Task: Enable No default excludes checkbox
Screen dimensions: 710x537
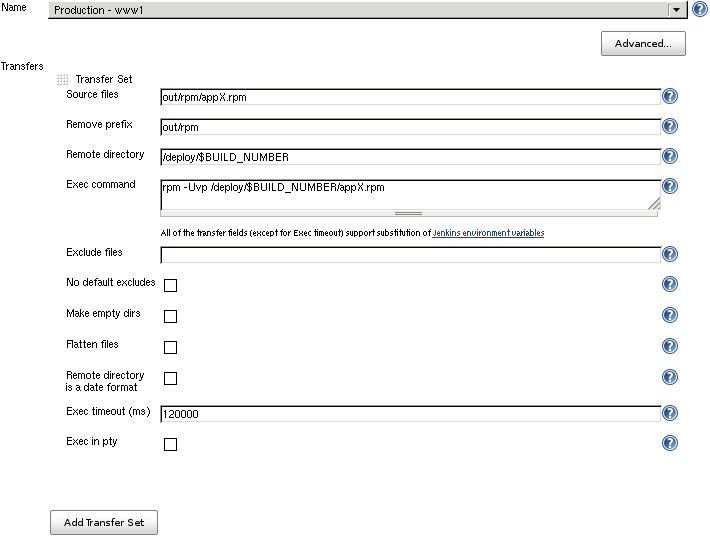Action: [170, 285]
